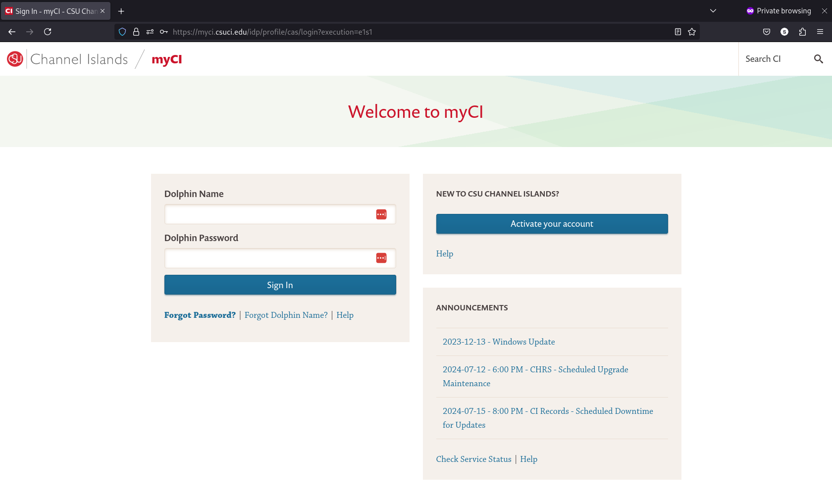Click password manager icon in Dolphin Name field
This screenshot has width=832, height=504.
coord(381,214)
